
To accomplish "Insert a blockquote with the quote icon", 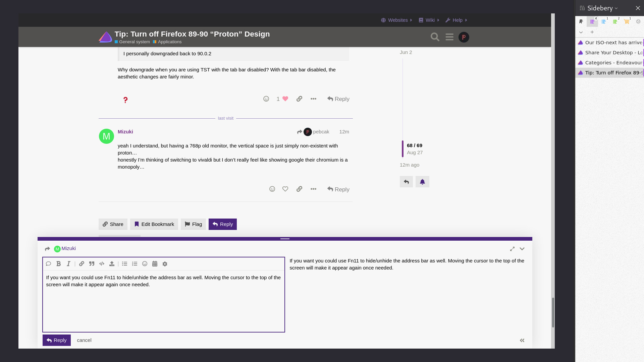I will [x=92, y=264].
